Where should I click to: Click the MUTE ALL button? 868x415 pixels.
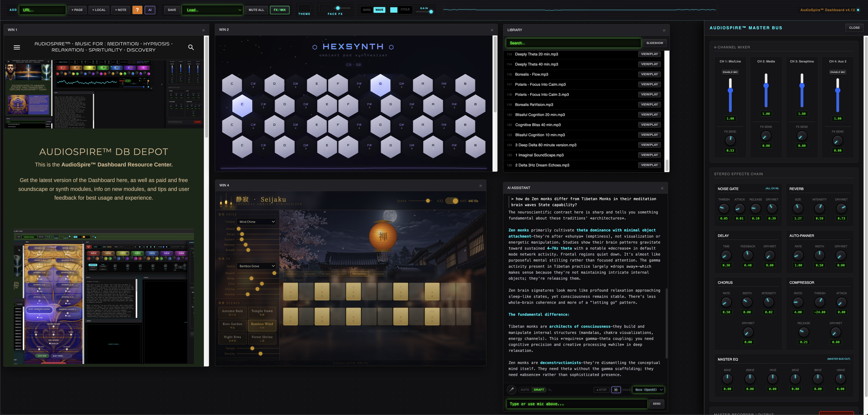256,10
